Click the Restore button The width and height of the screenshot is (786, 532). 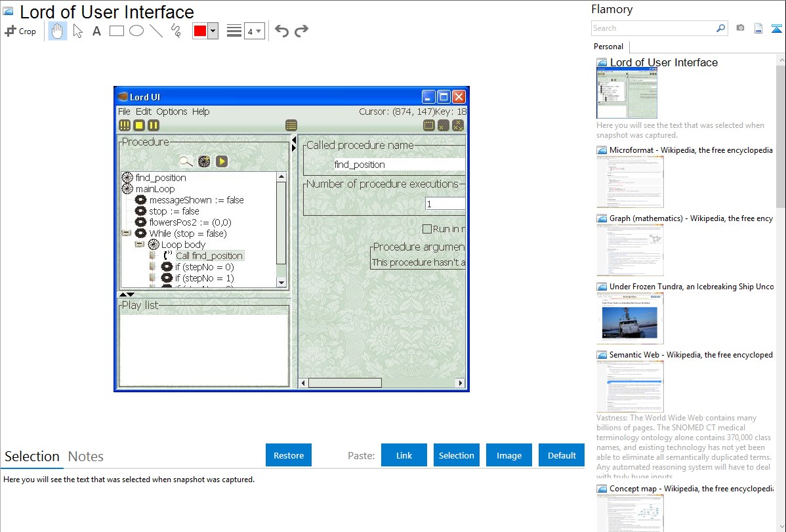point(289,455)
